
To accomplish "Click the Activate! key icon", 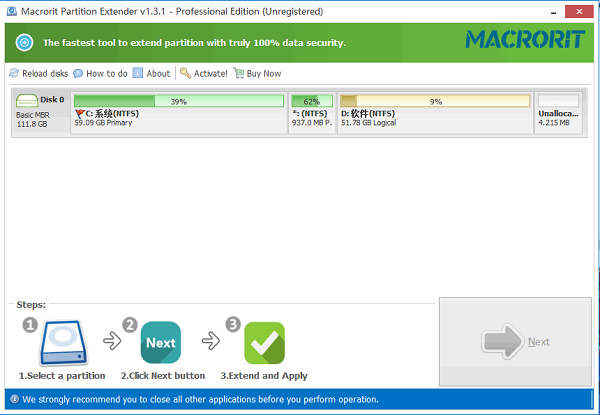I will pos(185,73).
